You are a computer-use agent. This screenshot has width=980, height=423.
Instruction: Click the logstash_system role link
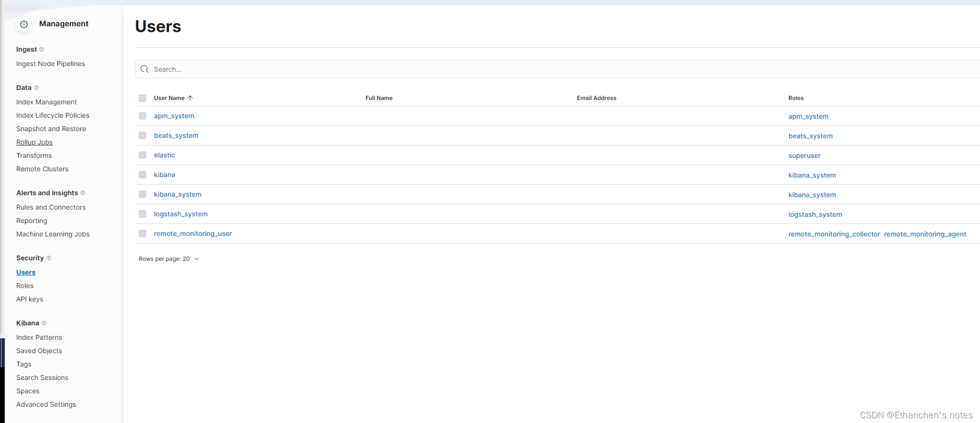pos(815,214)
